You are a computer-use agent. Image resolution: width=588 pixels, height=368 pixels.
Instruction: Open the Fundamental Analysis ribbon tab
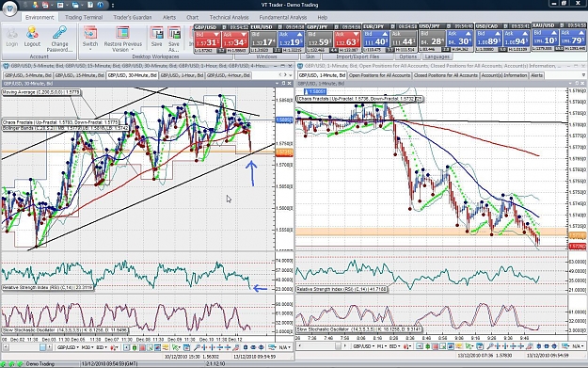283,17
